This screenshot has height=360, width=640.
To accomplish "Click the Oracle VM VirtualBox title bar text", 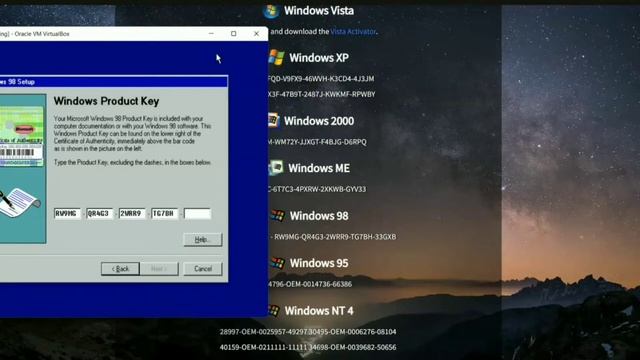I will (x=42, y=34).
